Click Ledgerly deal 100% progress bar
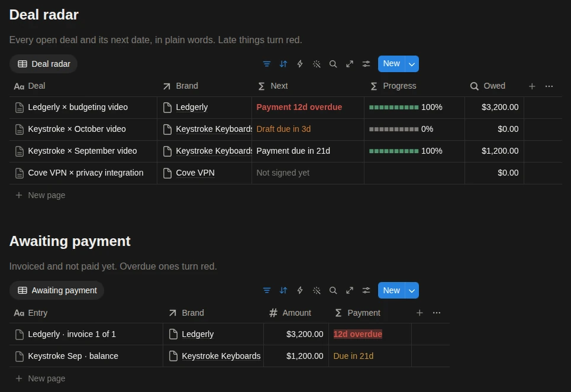Image resolution: width=571 pixels, height=392 pixels. click(x=393, y=108)
